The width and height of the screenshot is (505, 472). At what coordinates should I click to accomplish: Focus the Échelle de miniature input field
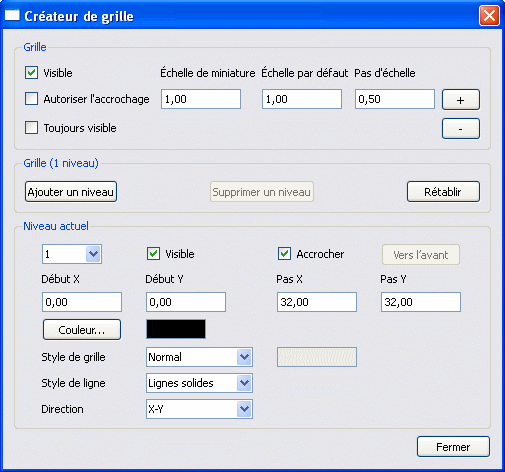pos(201,99)
